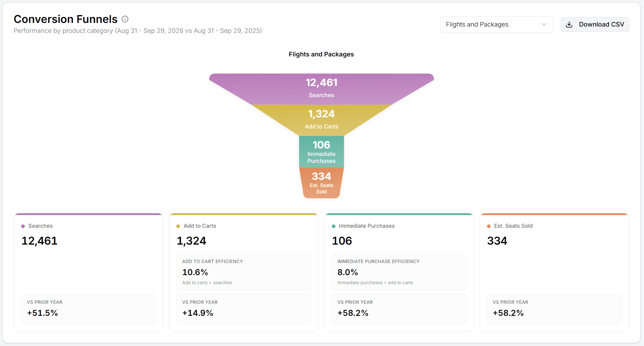Screen dimensions: 644x346
Task: Click the purple dot beside Searches label
Action: pyautogui.click(x=23, y=226)
